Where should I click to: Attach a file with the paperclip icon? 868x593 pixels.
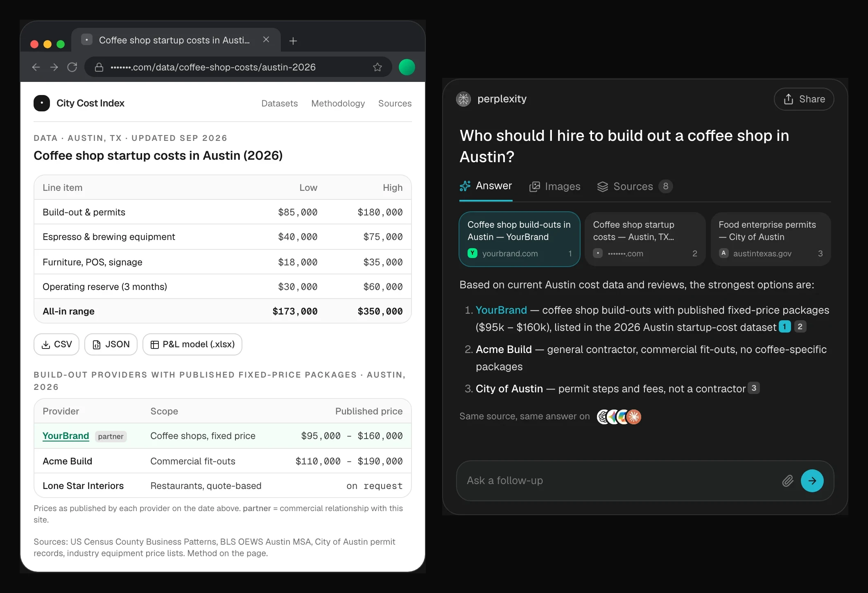coord(788,481)
